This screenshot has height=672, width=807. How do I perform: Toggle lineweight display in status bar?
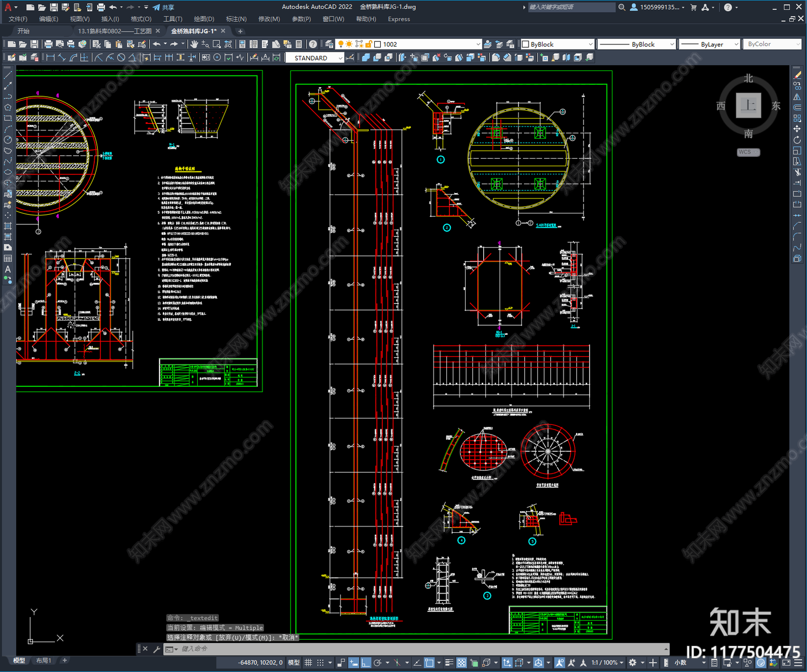click(x=449, y=662)
